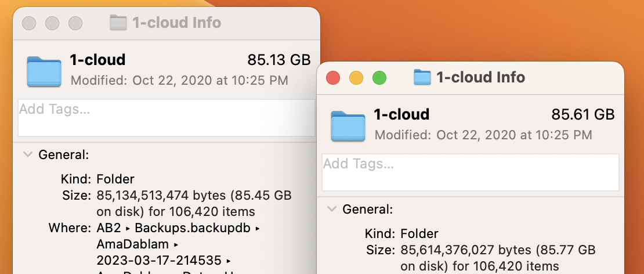Collapse General section in the 85.13 GB window
The image size is (644, 274).
[28, 155]
